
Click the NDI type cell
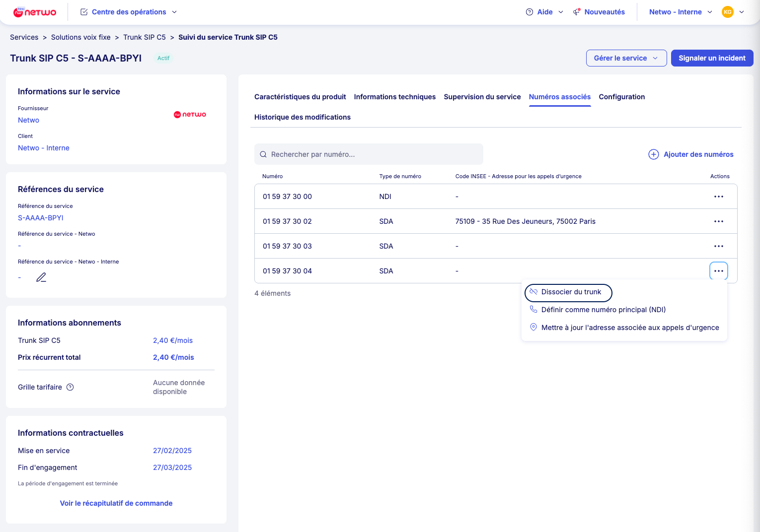(385, 197)
